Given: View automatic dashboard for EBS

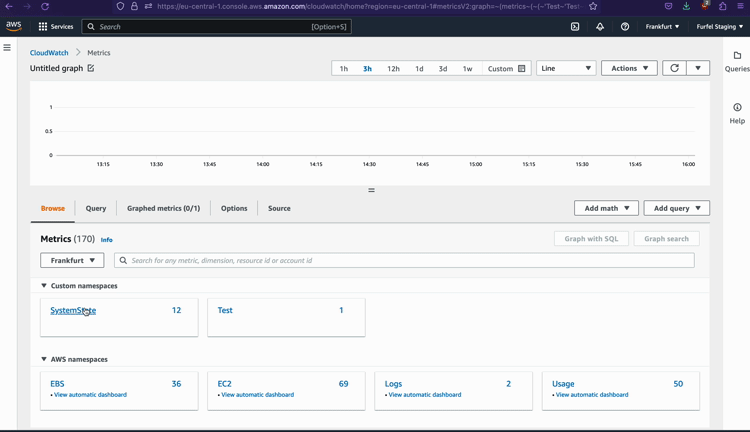Looking at the screenshot, I should (x=90, y=395).
